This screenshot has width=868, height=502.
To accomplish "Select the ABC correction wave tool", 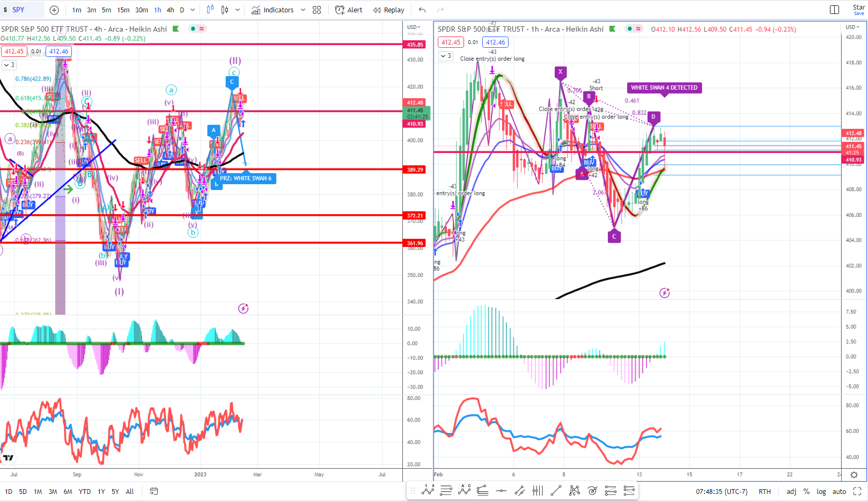I will pos(465,490).
